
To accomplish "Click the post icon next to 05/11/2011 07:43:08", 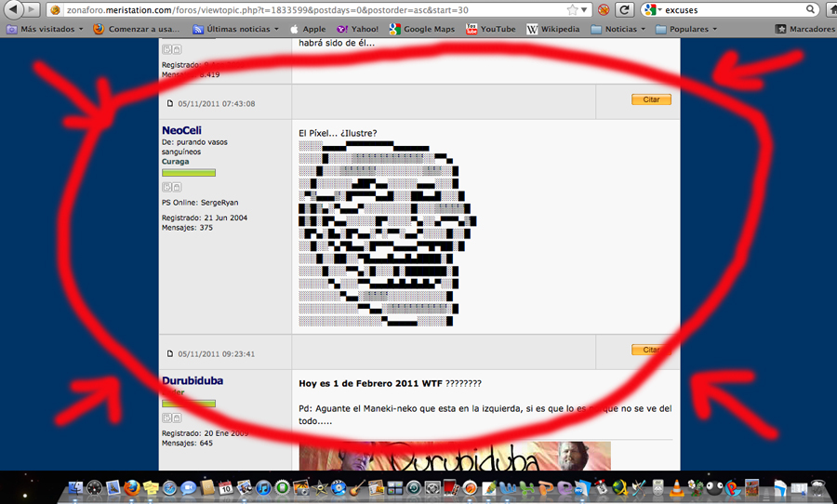I will 170,103.
